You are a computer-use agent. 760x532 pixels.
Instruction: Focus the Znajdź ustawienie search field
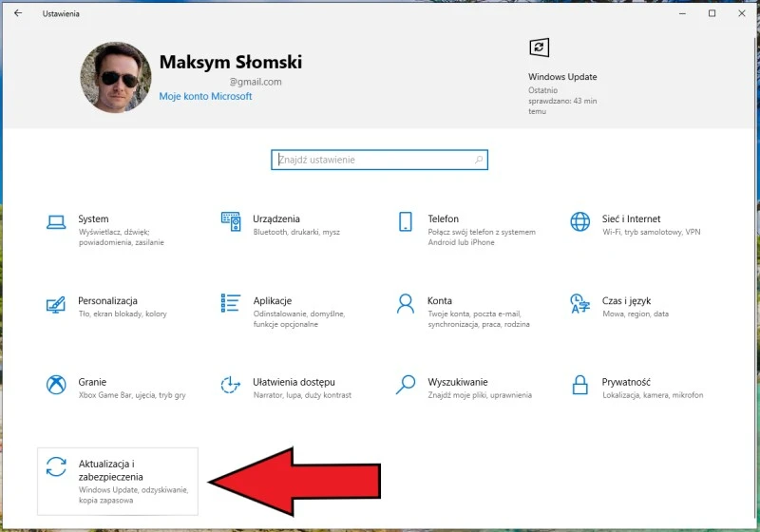(x=379, y=160)
